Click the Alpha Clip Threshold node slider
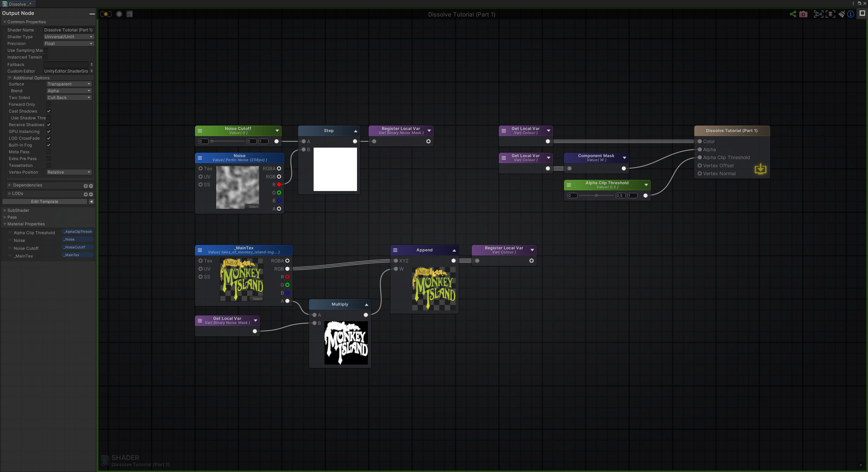This screenshot has width=868, height=472. (x=596, y=196)
